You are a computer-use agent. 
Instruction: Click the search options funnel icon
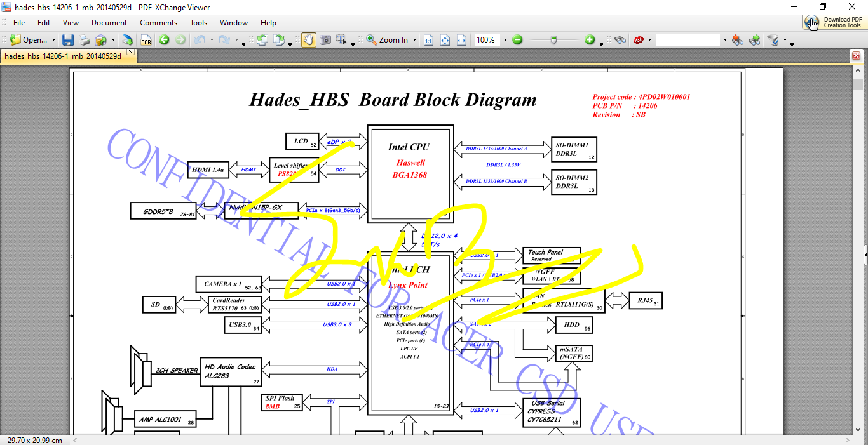pos(773,40)
